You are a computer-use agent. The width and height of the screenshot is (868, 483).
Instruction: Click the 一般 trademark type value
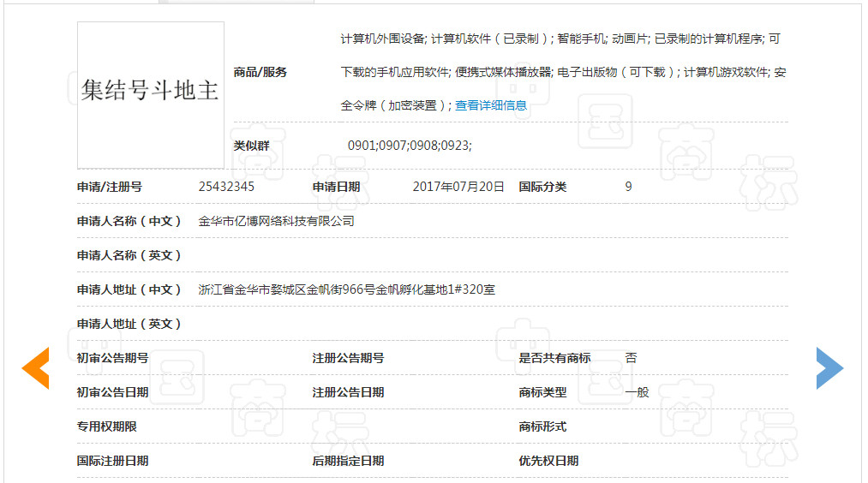pos(638,392)
